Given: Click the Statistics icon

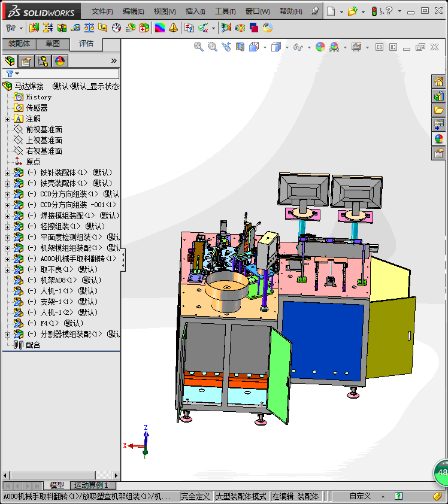Looking at the screenshot, I should tap(130, 28).
